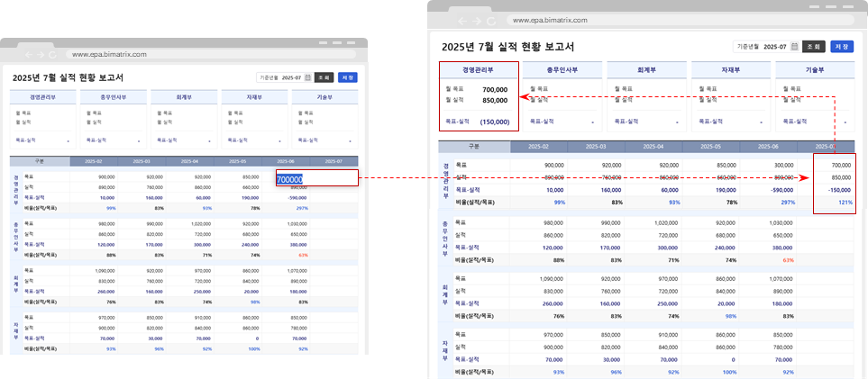
Task: Click the 2025-02 column header in the right table
Action: tap(539, 147)
